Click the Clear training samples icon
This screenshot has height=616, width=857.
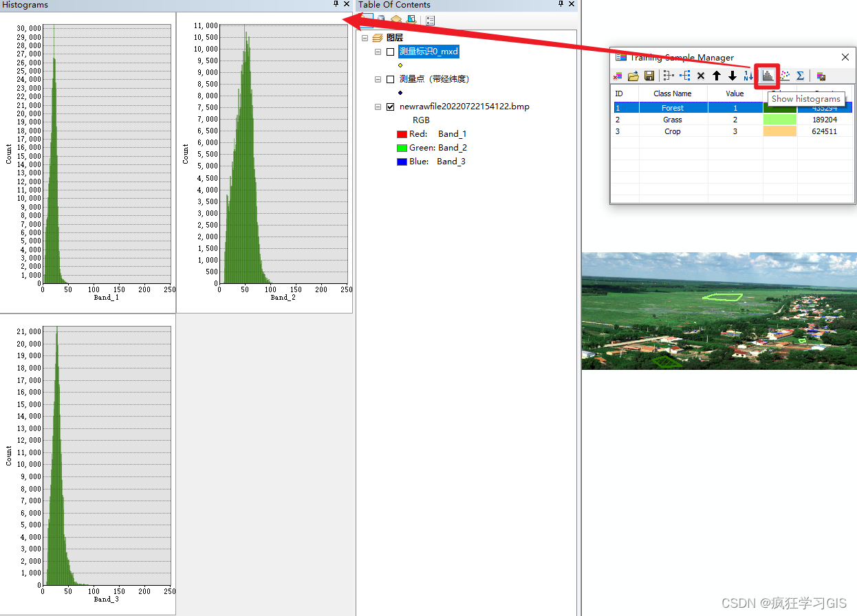coord(618,76)
